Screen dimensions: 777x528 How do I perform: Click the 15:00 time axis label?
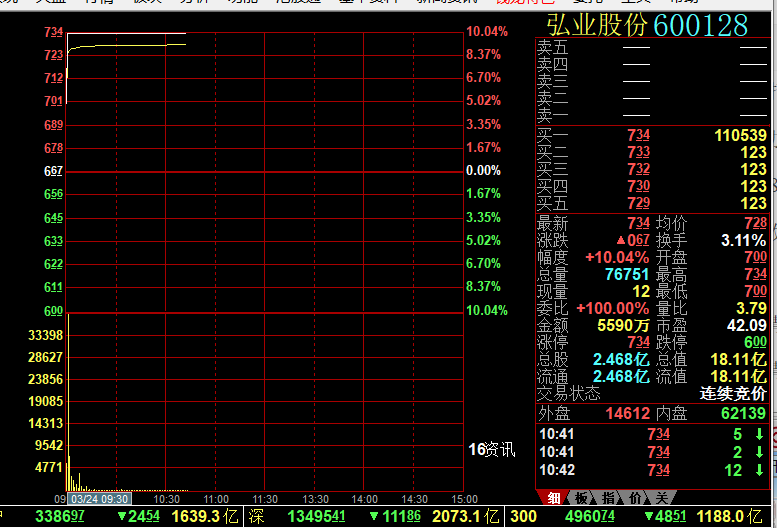click(x=464, y=499)
